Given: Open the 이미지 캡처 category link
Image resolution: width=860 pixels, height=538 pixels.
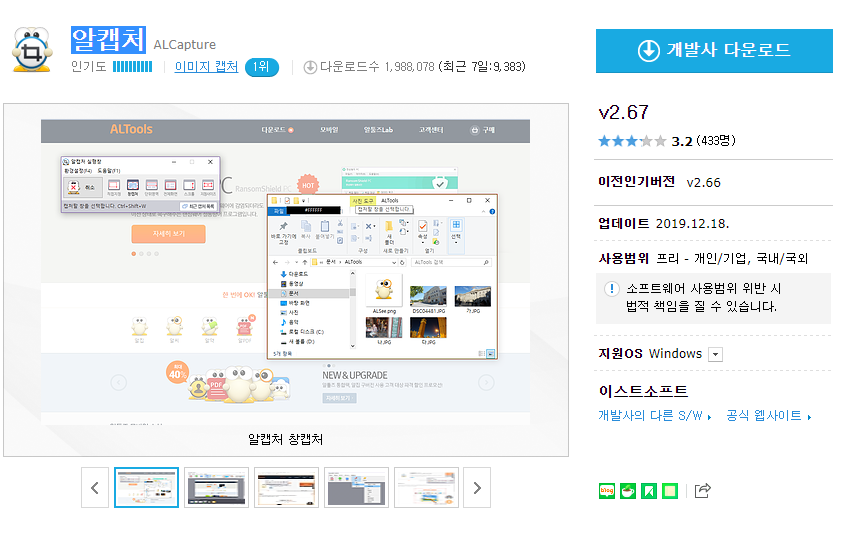Looking at the screenshot, I should (x=206, y=67).
